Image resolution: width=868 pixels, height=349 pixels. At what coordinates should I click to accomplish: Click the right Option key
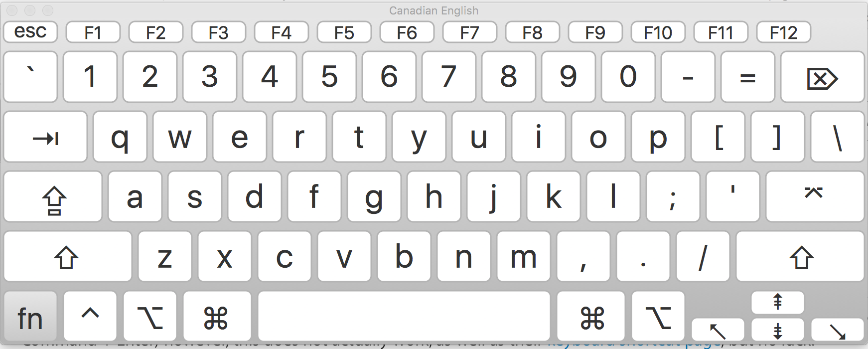(x=658, y=317)
